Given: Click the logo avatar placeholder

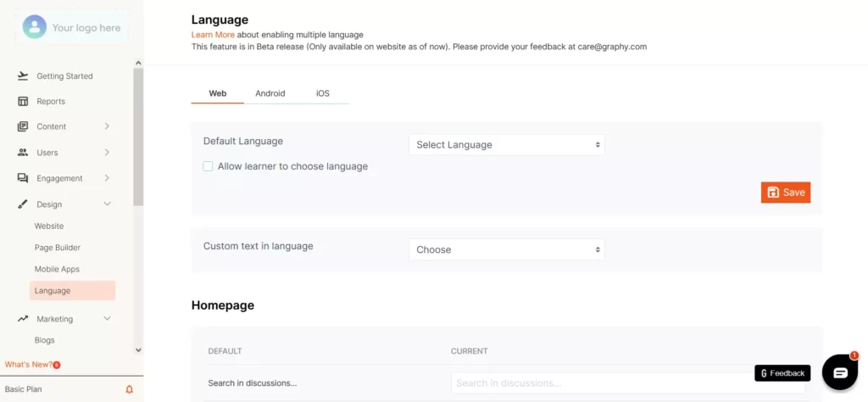Looking at the screenshot, I should pos(34,26).
